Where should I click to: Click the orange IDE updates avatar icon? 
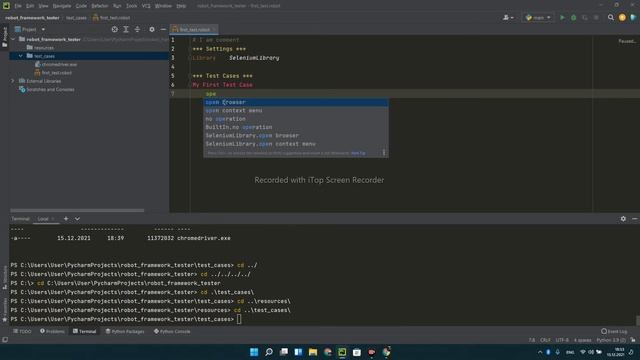coord(622,18)
